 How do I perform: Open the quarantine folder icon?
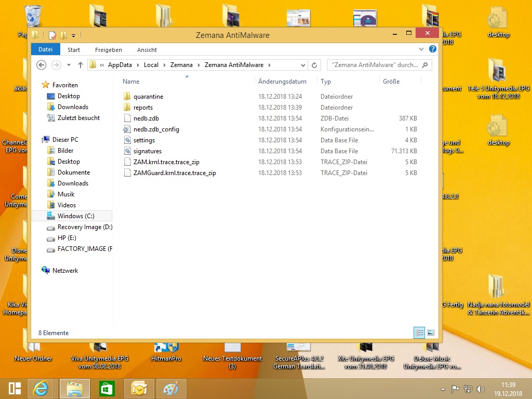(x=127, y=96)
